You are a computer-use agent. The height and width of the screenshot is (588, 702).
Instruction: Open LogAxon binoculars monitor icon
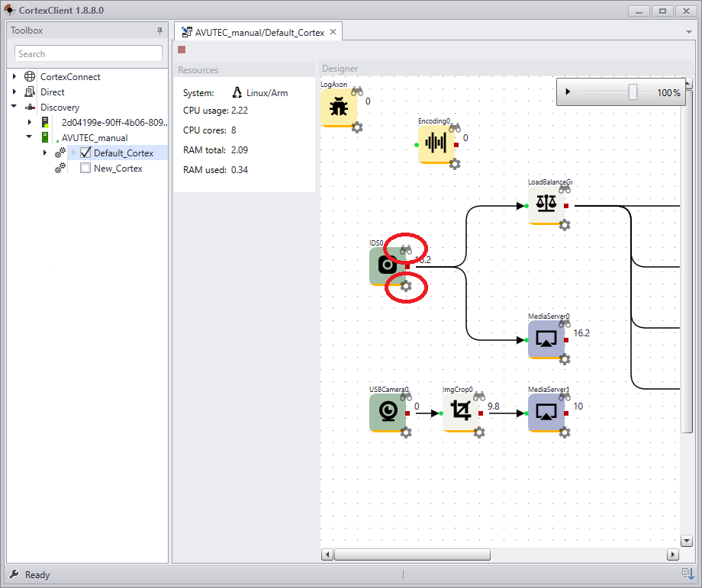click(357, 92)
